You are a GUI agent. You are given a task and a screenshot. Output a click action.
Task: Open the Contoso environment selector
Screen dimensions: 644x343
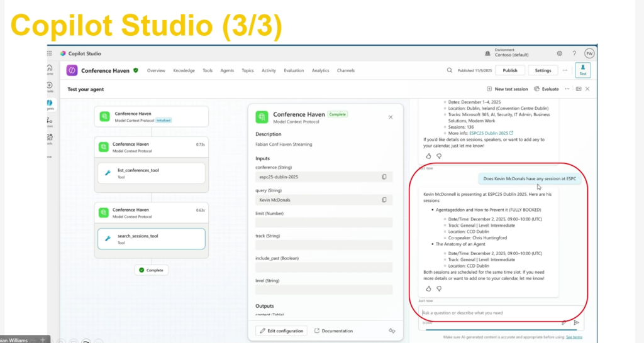(512, 53)
